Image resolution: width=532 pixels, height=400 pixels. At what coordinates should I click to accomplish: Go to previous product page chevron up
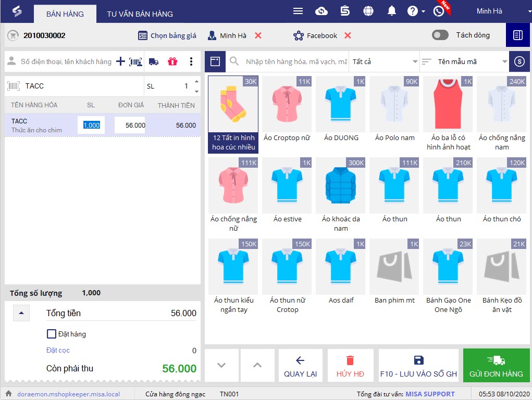(257, 366)
